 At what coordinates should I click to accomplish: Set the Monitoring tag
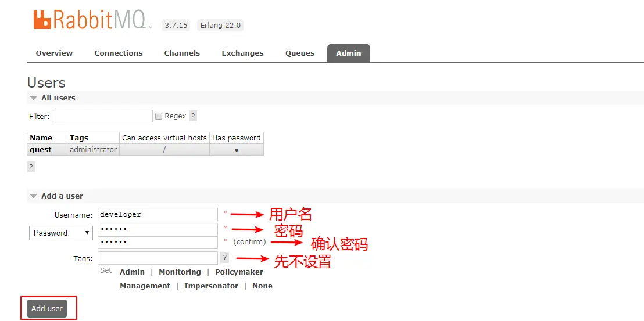(180, 272)
